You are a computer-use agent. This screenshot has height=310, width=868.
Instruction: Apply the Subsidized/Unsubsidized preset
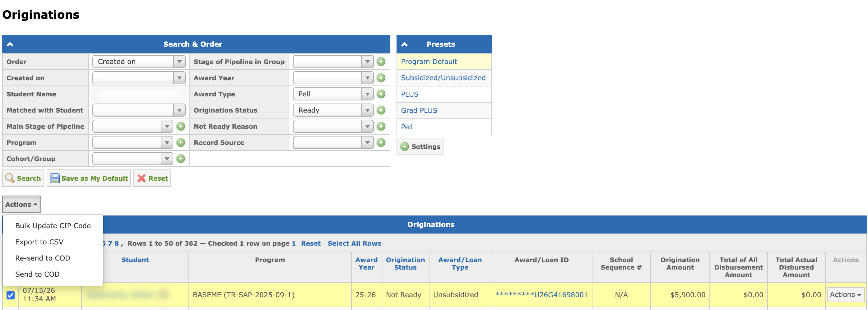coord(443,78)
